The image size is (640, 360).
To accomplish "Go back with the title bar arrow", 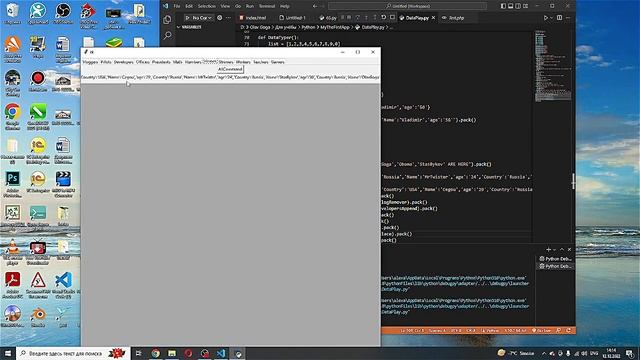I will (315, 6).
